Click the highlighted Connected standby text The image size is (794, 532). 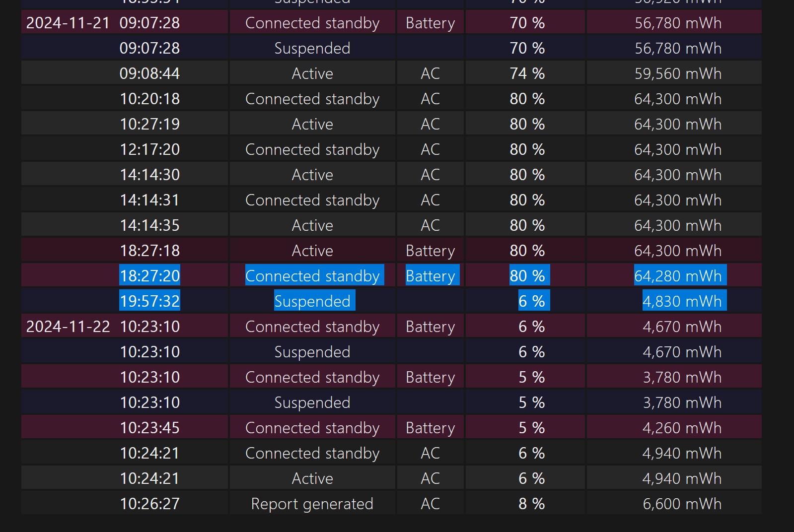click(x=312, y=276)
